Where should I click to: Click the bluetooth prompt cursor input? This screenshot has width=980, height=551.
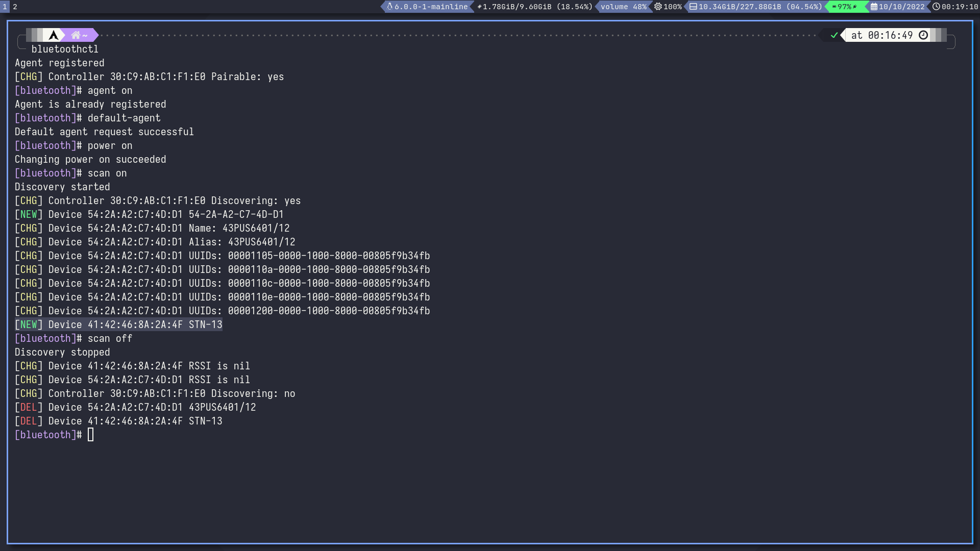(x=90, y=435)
